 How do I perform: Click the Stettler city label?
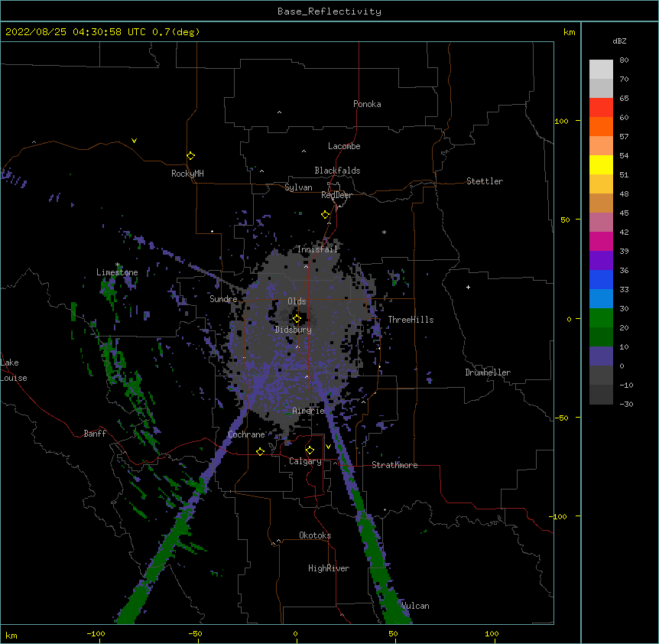point(484,181)
